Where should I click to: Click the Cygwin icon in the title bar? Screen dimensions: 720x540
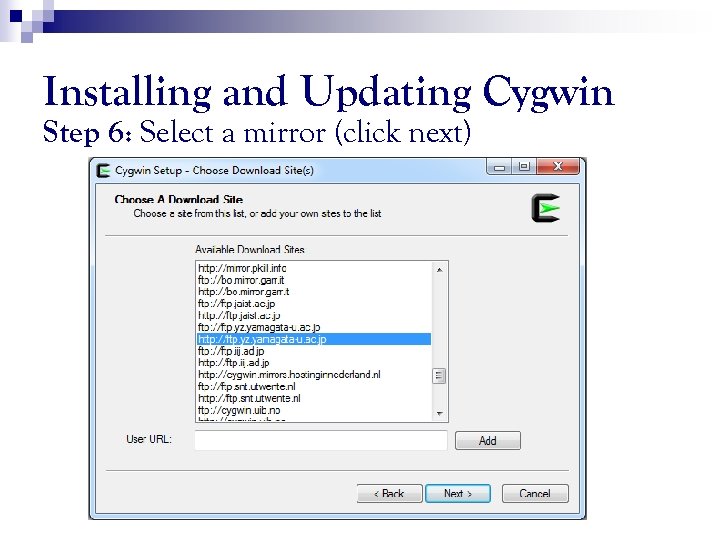pos(103,170)
